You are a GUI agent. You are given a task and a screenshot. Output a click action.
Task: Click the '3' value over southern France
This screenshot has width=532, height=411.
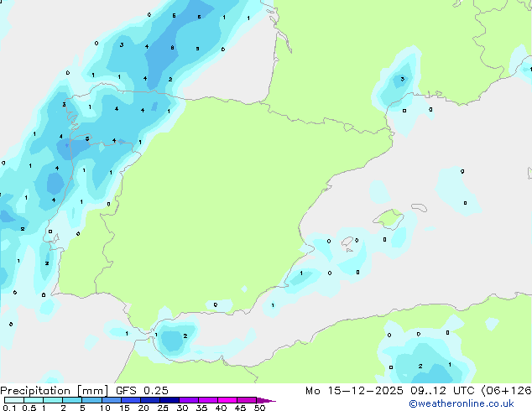point(403,79)
